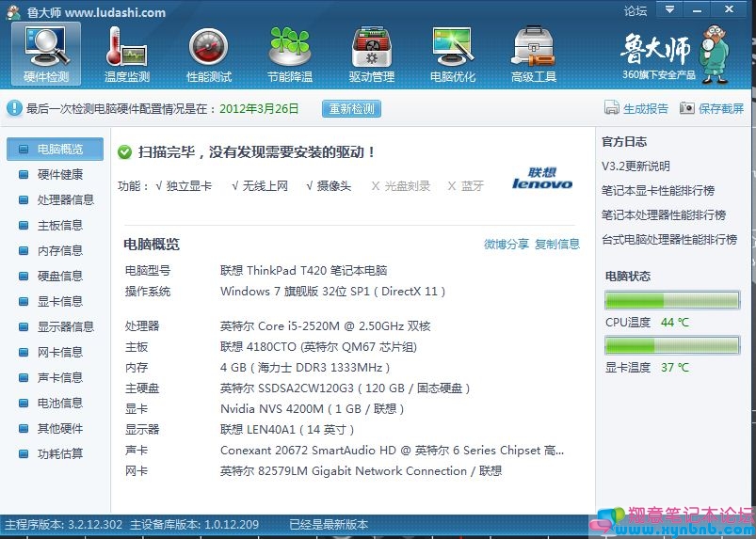
Task: Click 保存截屏 link
Action: 721,108
